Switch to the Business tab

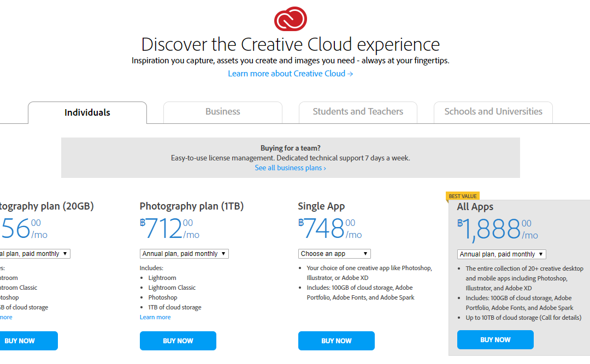223,112
